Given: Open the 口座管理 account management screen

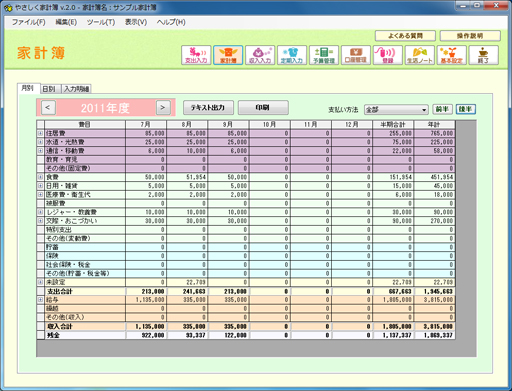Looking at the screenshot, I should coord(356,55).
